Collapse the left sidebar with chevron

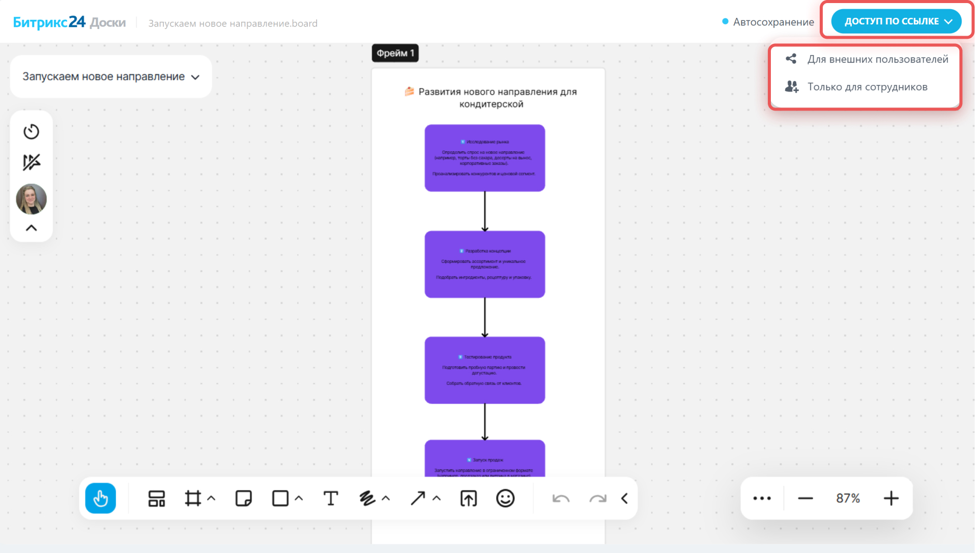pyautogui.click(x=32, y=228)
